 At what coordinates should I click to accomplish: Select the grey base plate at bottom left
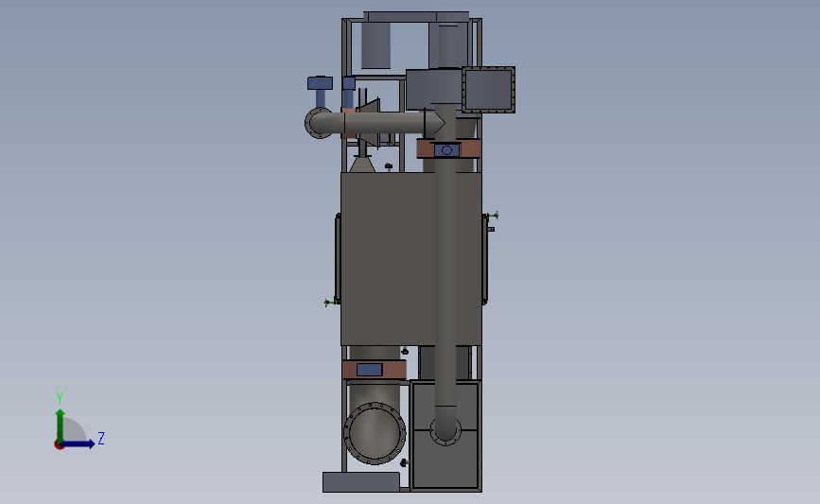point(361,482)
